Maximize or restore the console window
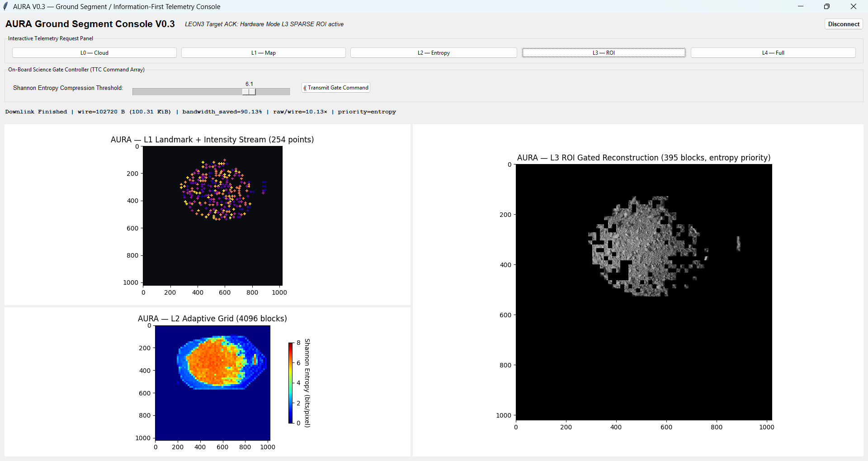The width and height of the screenshot is (868, 461). pos(827,6)
